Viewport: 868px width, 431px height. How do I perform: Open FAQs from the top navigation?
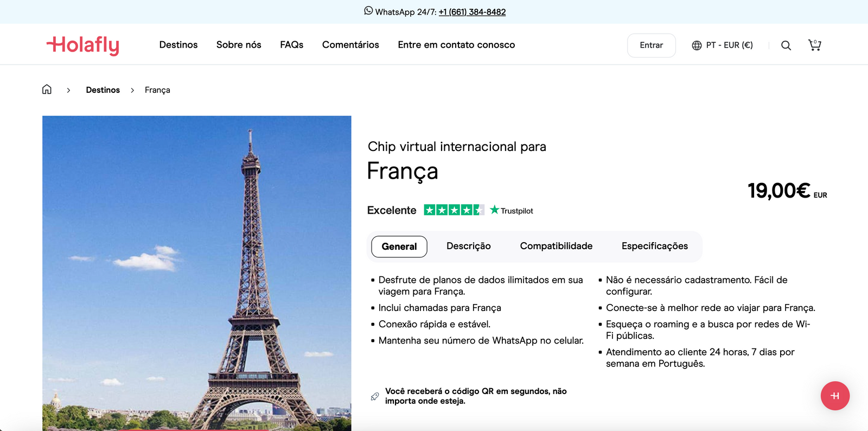coord(291,45)
